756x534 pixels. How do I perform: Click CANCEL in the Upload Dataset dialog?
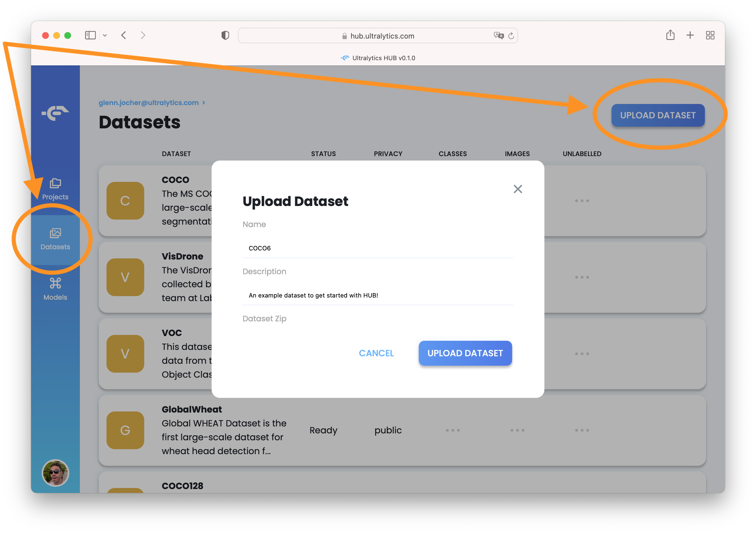[376, 353]
